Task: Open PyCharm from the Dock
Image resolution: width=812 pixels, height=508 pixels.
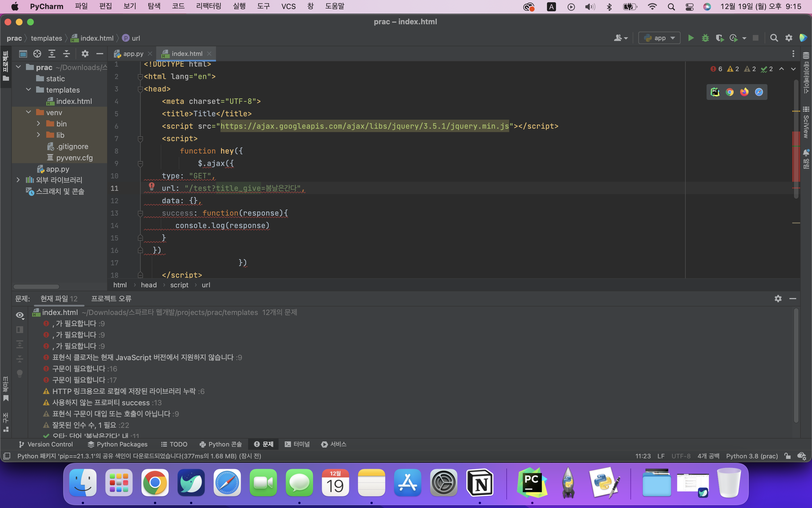Action: coord(532,483)
